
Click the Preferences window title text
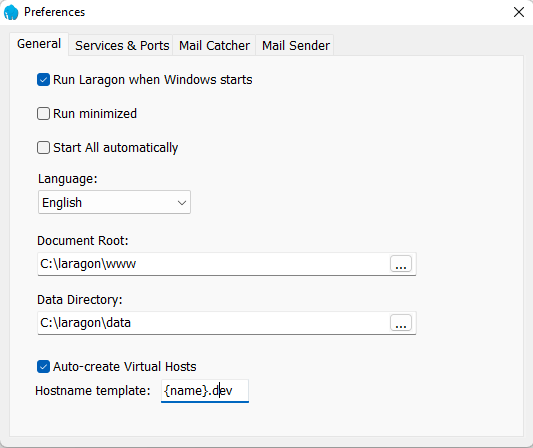click(x=54, y=12)
